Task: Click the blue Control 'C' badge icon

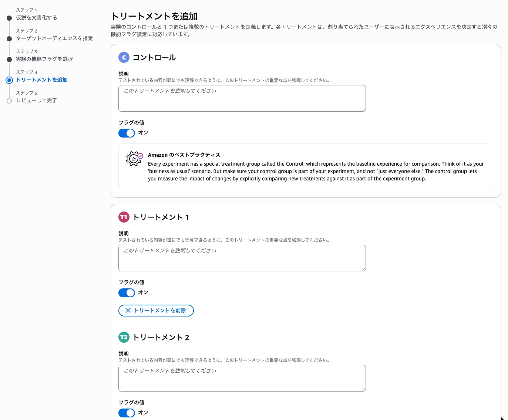Action: tap(124, 57)
